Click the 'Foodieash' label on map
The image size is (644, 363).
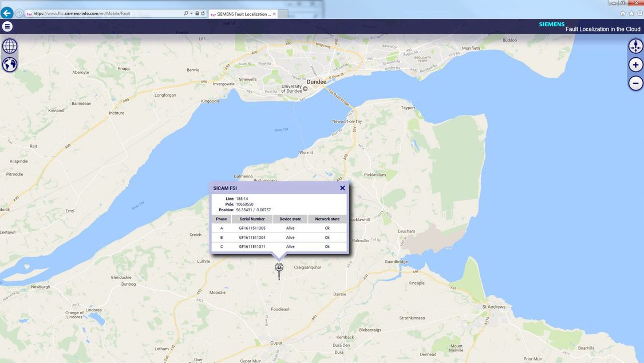tap(280, 309)
